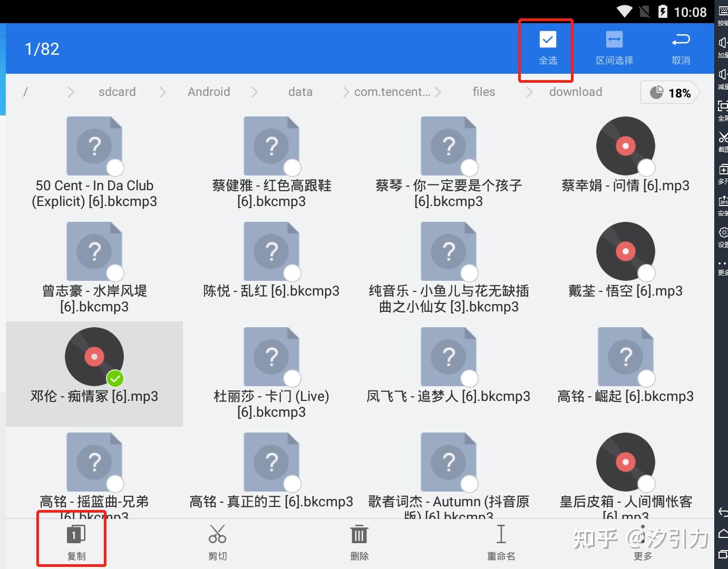Image resolution: width=728 pixels, height=569 pixels.
Task: Select the 曾志豪 - 水岸风堤 checkbox
Action: [115, 273]
